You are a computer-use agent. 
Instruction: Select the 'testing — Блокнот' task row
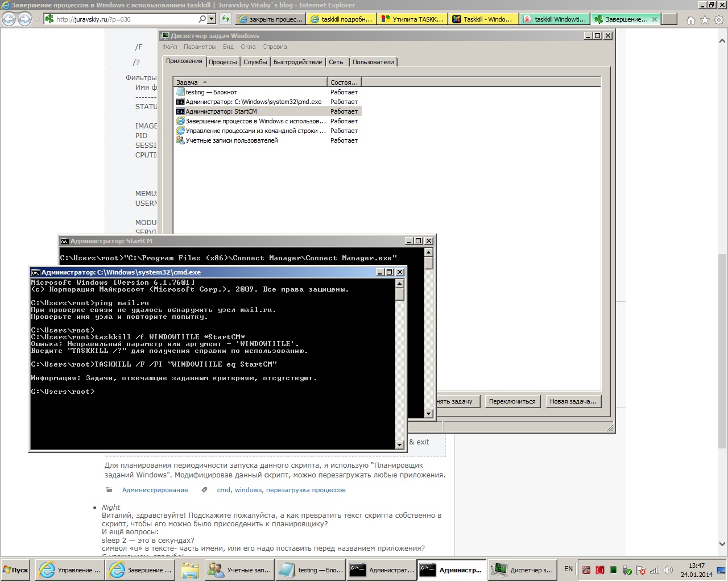(267, 92)
